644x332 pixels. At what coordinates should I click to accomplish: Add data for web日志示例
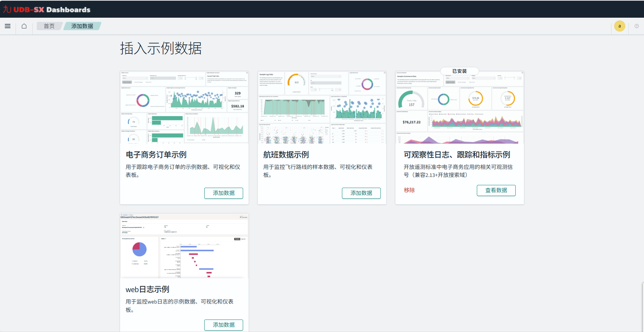[223, 325]
